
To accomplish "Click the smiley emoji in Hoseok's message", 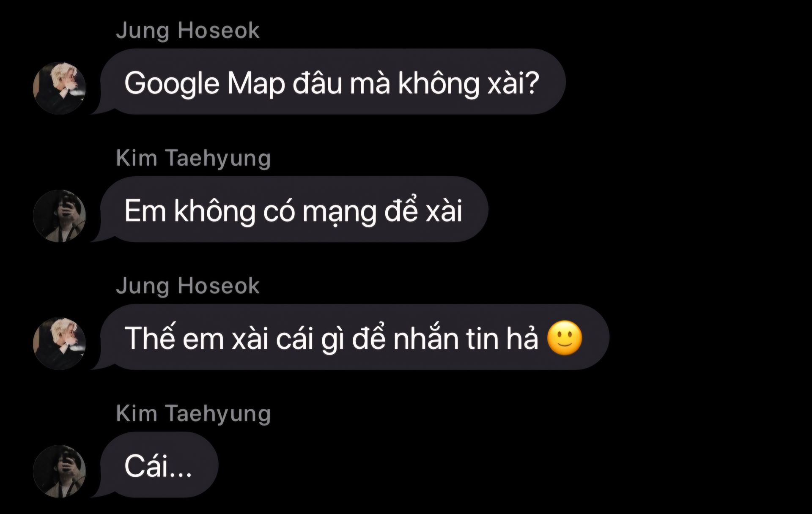I will tap(565, 338).
